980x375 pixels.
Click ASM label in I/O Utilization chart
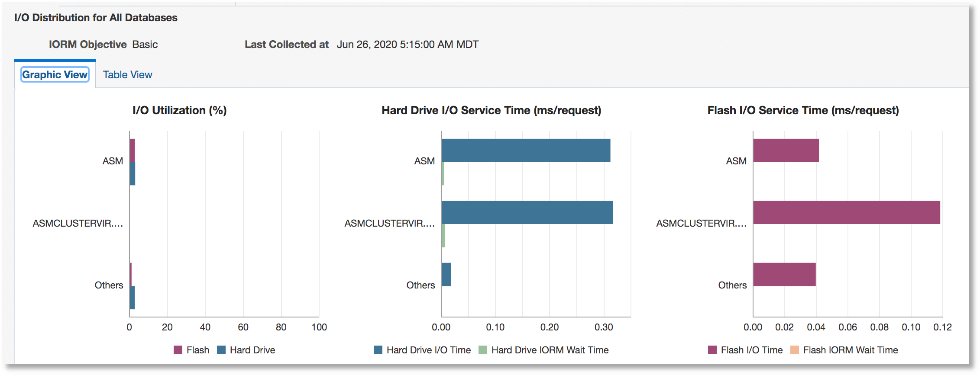[113, 161]
